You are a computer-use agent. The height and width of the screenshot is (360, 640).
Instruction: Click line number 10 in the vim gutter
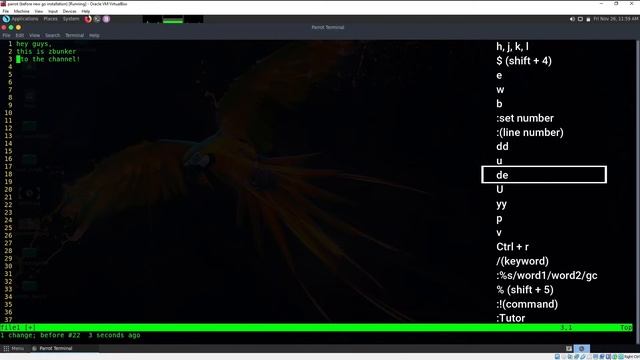[8, 113]
